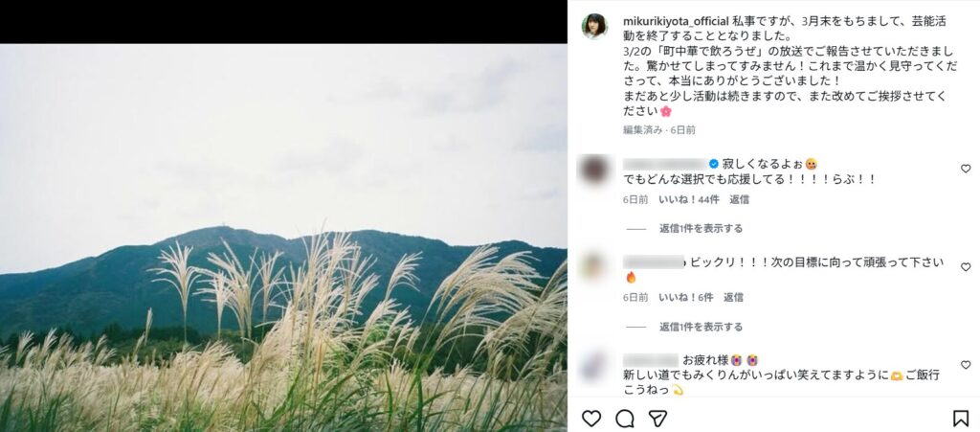Image resolution: width=980 pixels, height=432 pixels.
Task: Click the third commenter's blurred avatar
Action: pos(593,366)
